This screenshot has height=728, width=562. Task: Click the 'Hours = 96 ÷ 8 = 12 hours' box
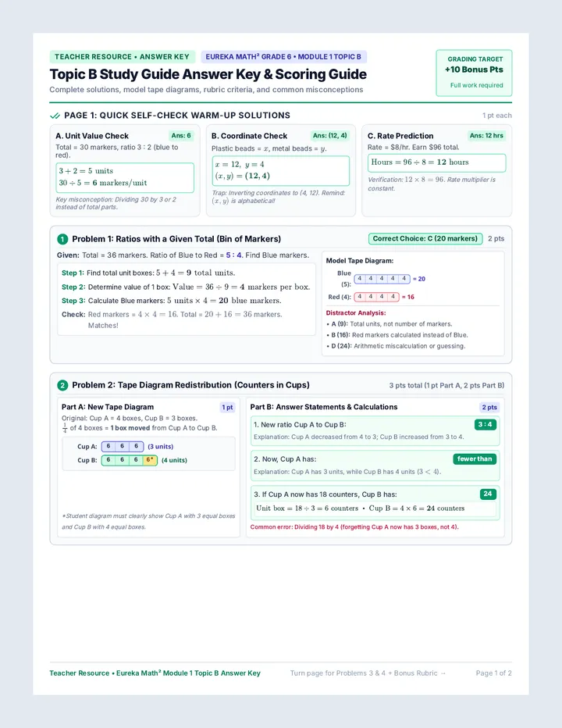click(x=436, y=162)
